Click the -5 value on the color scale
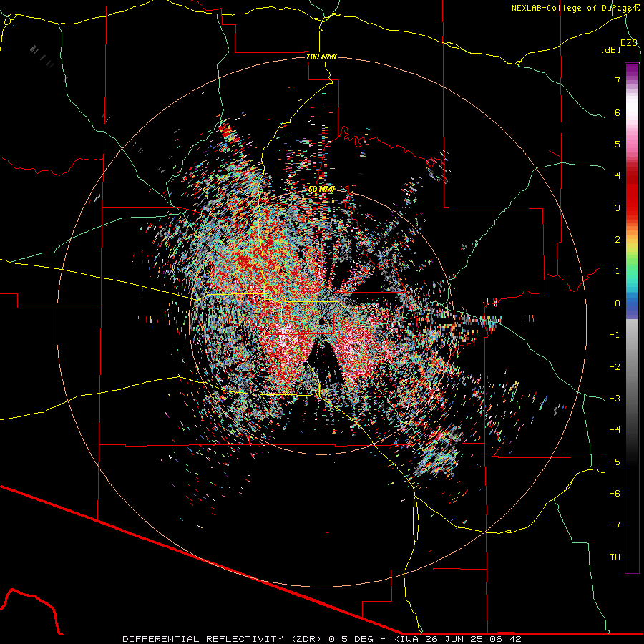 (x=615, y=462)
